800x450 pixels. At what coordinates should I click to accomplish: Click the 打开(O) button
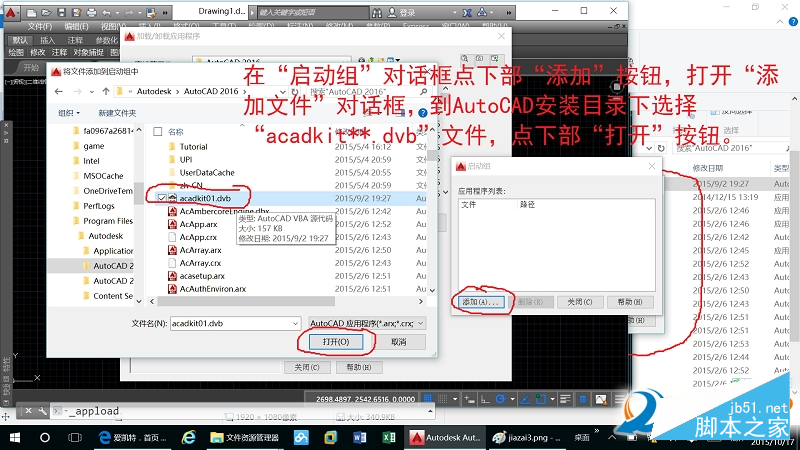pos(336,342)
